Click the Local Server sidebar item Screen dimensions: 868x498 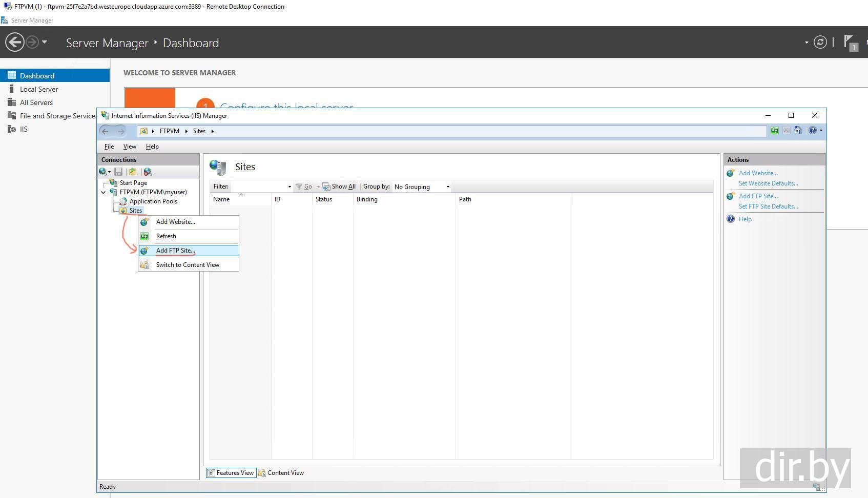pos(39,89)
